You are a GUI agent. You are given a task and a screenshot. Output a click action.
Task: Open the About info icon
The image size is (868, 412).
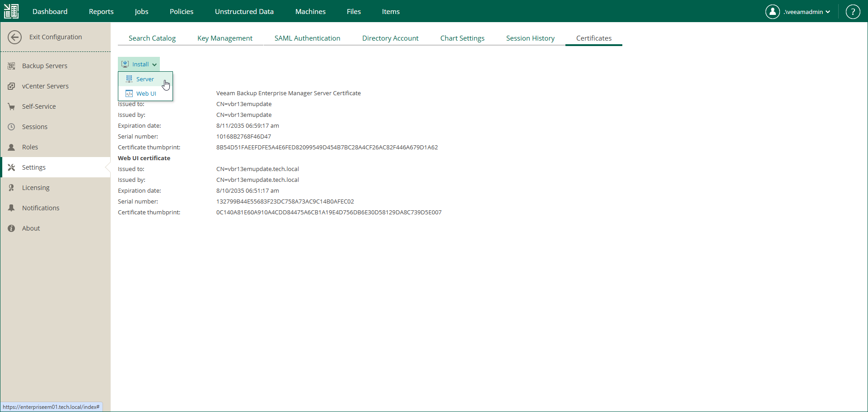click(x=11, y=228)
